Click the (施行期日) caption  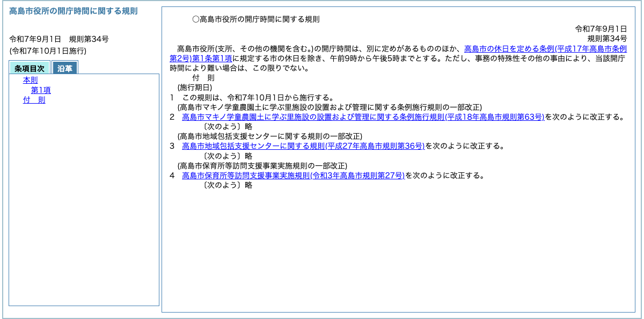[x=195, y=88]
